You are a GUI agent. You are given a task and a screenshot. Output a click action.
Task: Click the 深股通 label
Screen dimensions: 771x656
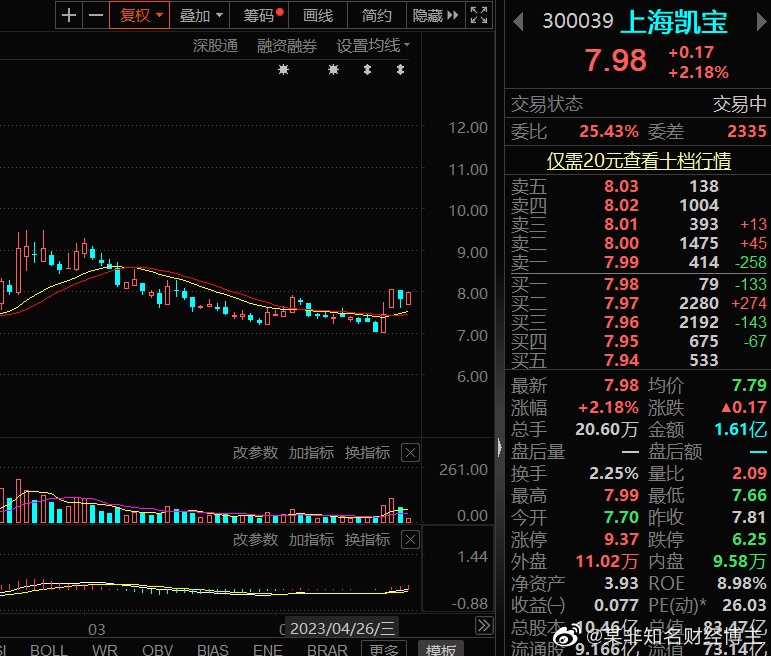(215, 46)
